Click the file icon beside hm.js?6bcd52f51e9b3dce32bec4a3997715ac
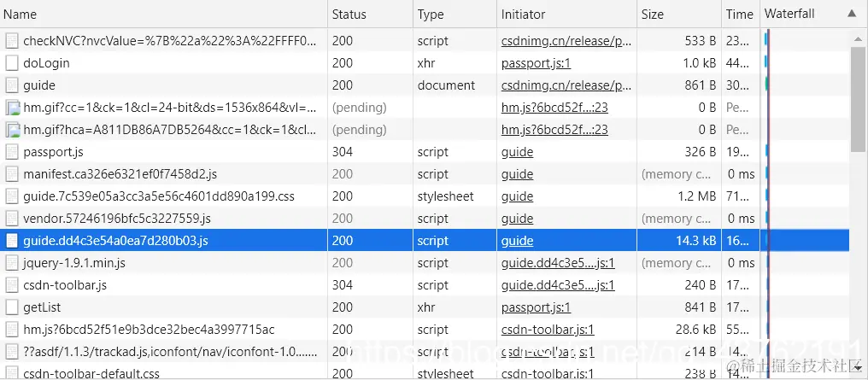The height and width of the screenshot is (380, 868). click(x=12, y=329)
